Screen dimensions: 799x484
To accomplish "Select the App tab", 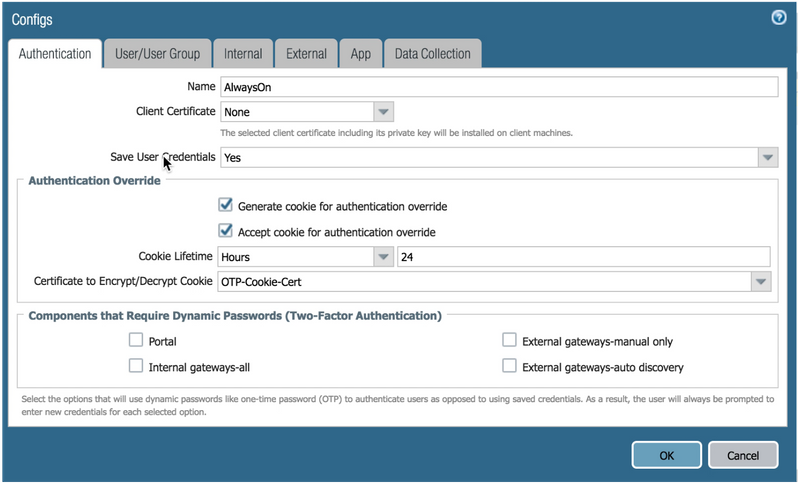I will (x=360, y=54).
